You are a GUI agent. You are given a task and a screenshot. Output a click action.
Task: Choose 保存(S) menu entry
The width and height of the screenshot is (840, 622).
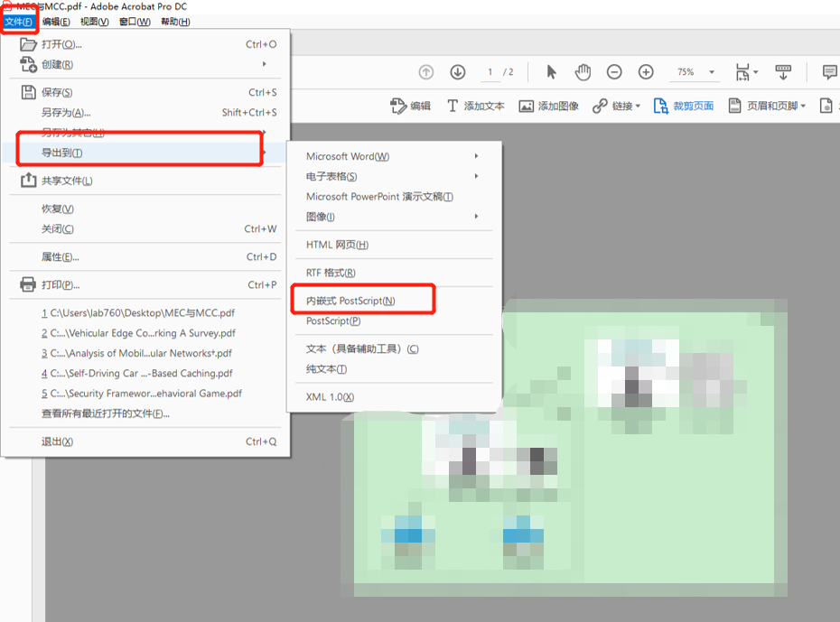point(145,92)
